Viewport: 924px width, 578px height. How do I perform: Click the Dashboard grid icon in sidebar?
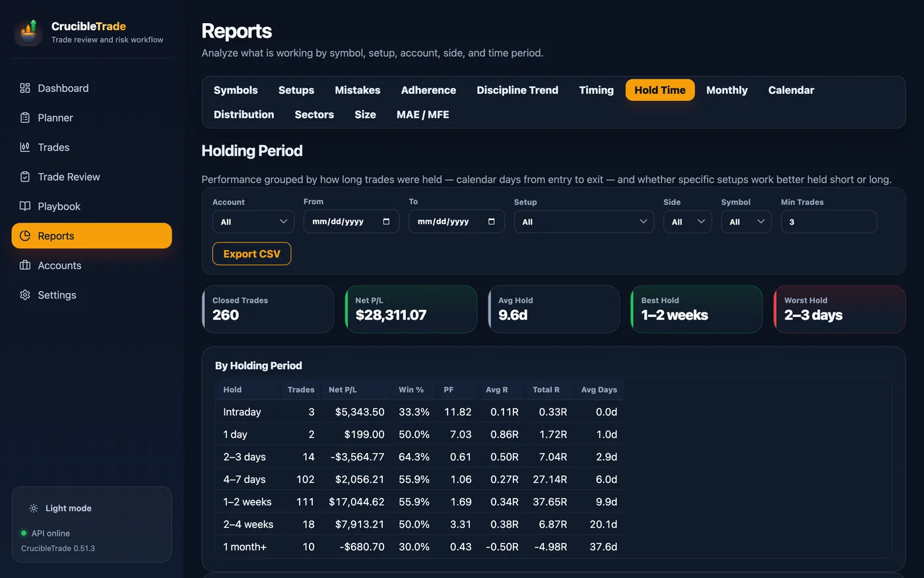point(25,88)
